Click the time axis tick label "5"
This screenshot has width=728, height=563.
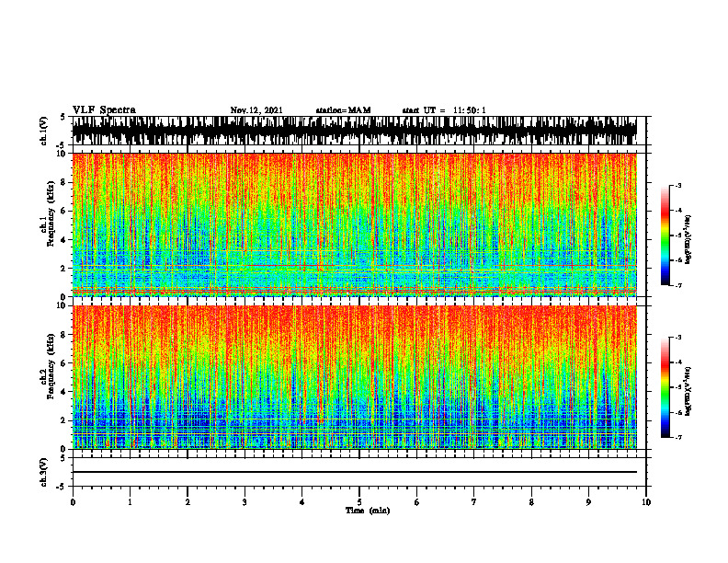(359, 502)
